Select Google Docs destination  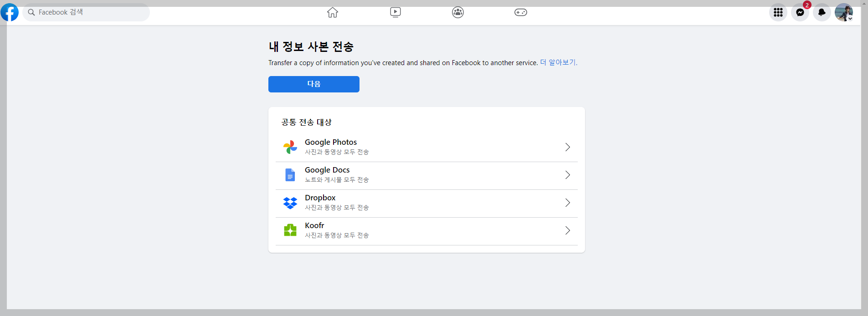point(426,175)
